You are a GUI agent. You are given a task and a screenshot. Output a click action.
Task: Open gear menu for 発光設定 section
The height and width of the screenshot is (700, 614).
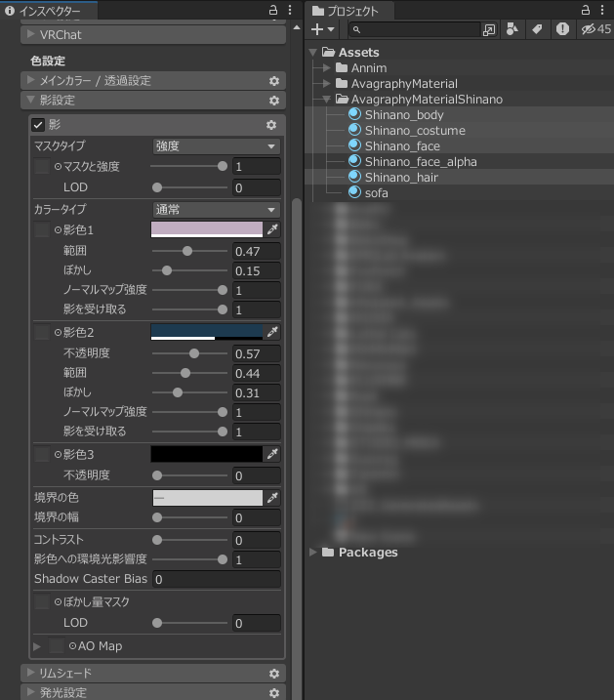[x=274, y=693]
